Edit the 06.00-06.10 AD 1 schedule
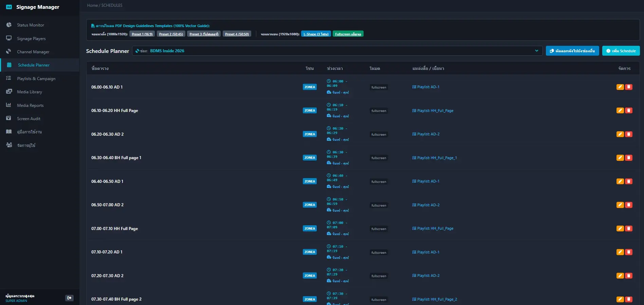This screenshot has width=644, height=305. point(620,87)
